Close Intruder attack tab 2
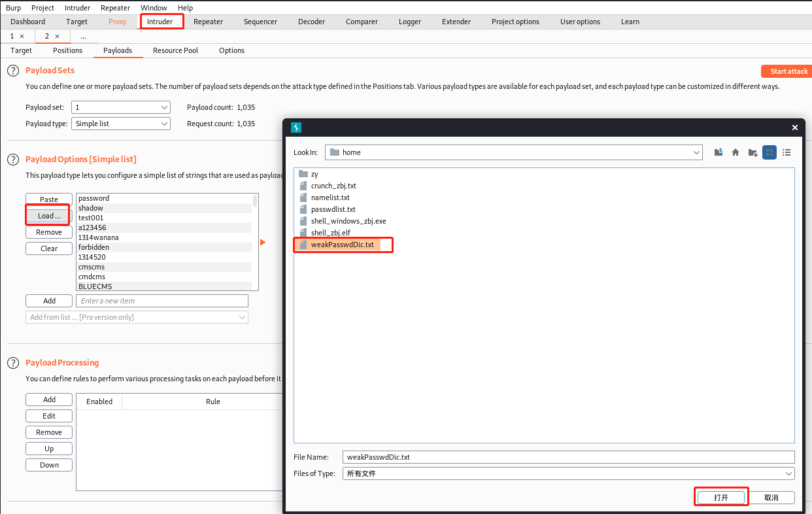This screenshot has height=514, width=812. coord(57,36)
